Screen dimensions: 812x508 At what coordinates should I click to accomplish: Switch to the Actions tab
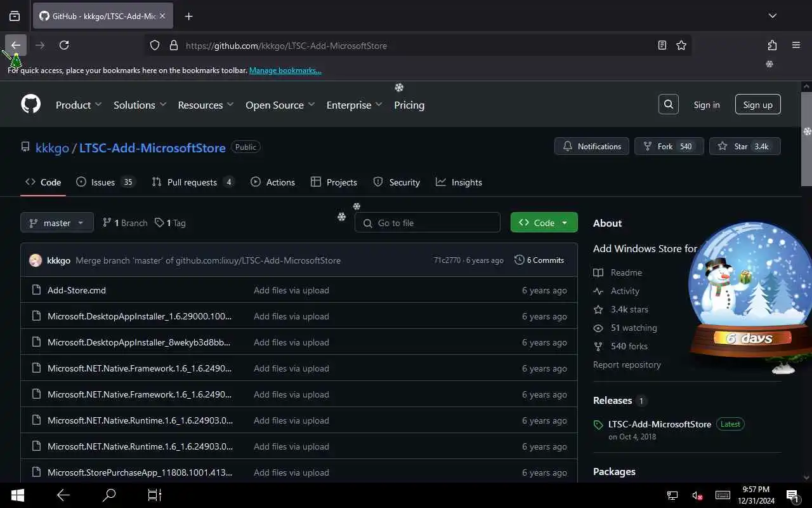coord(273,182)
